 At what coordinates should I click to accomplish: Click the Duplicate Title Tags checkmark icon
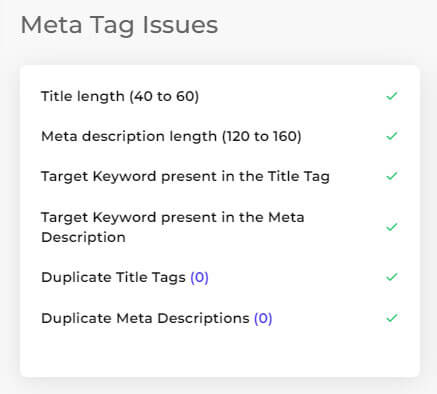[x=392, y=277]
